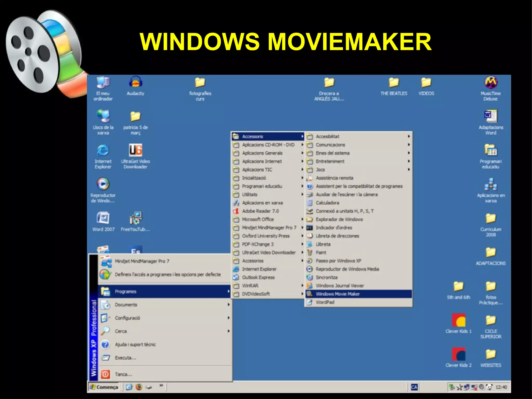The image size is (532, 399).
Task: Open Programes in Start menu
Action: 164,291
